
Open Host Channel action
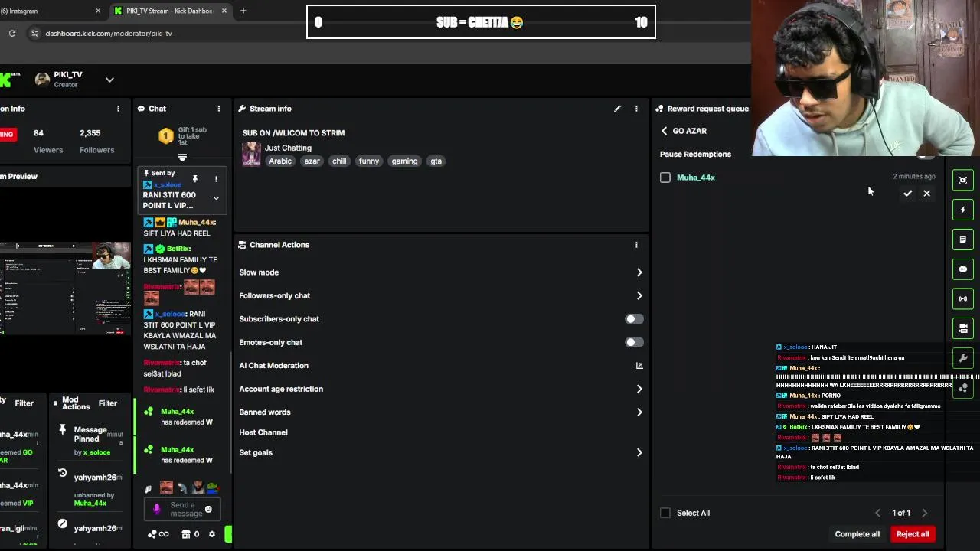[x=263, y=432]
